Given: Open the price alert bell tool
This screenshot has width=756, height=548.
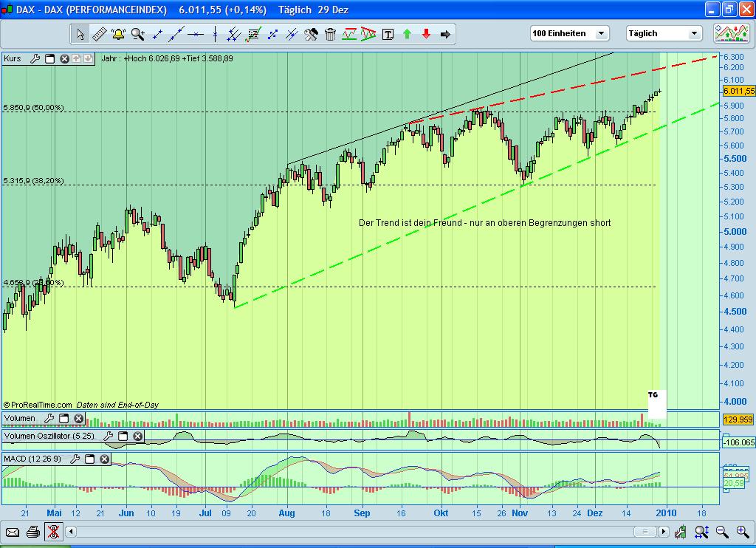Looking at the screenshot, I should [x=118, y=33].
